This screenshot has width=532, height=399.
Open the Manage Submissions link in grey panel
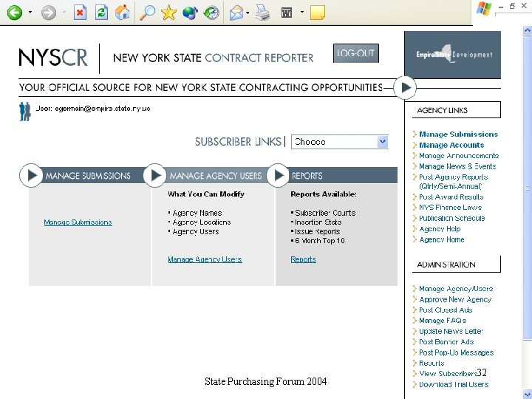pyautogui.click(x=78, y=222)
